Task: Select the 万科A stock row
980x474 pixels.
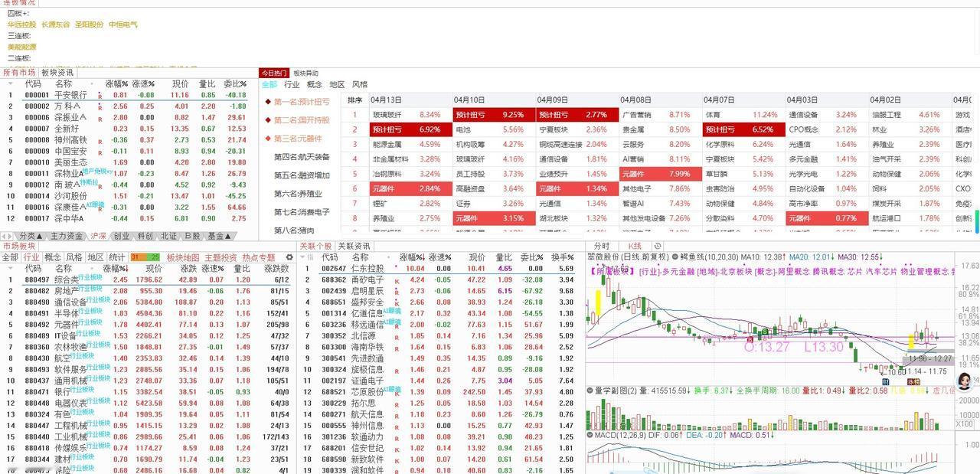Action: 126,106
